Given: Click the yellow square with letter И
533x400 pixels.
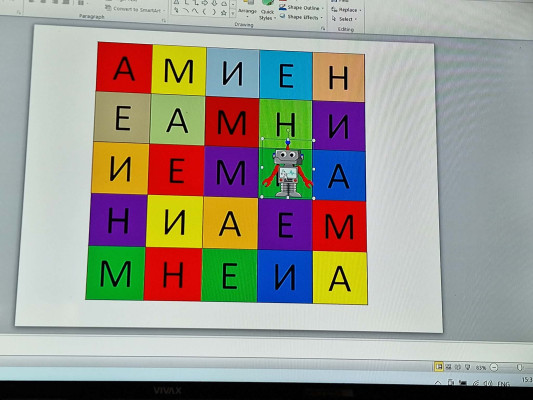Looking at the screenshot, I should 175,222.
